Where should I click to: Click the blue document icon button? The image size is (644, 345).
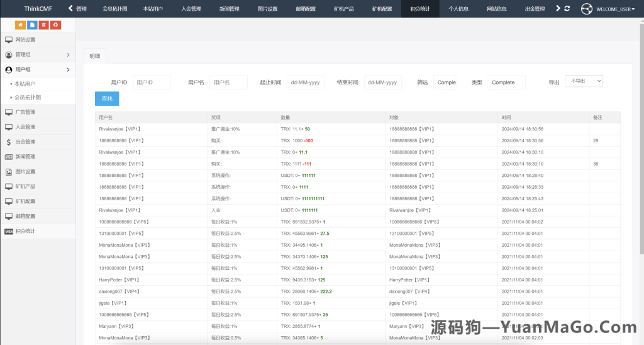coord(32,25)
